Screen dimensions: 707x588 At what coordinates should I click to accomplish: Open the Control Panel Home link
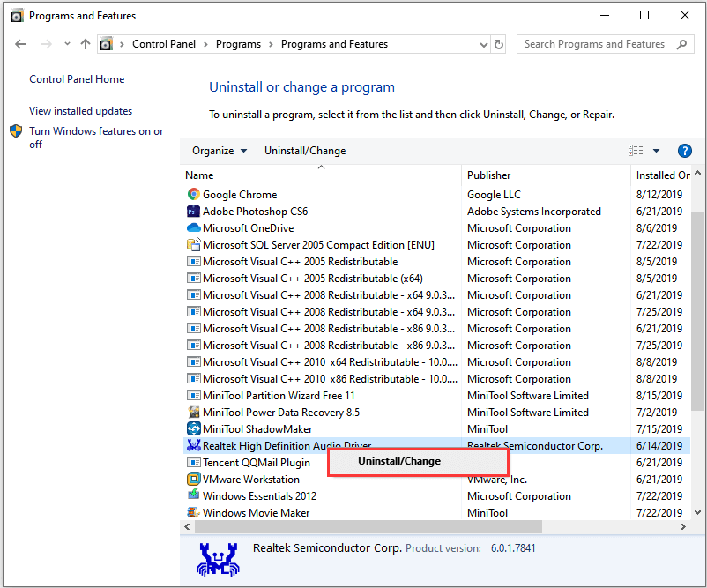[x=77, y=79]
